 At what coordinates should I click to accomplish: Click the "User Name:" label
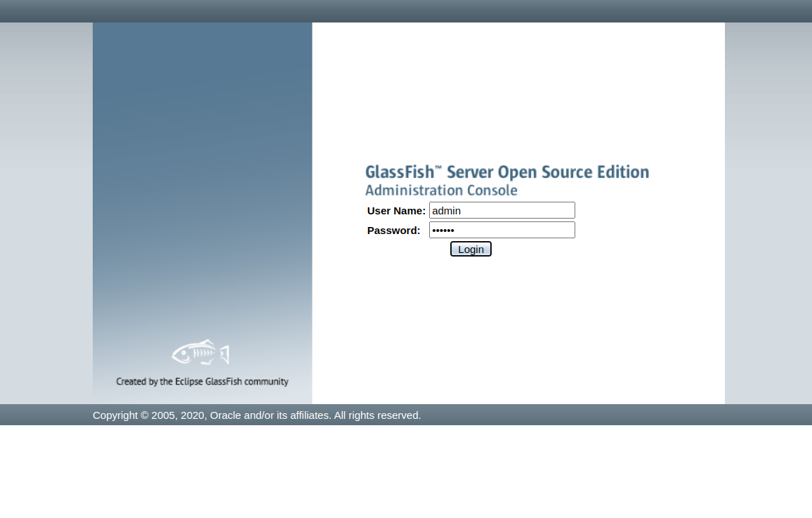(x=396, y=211)
